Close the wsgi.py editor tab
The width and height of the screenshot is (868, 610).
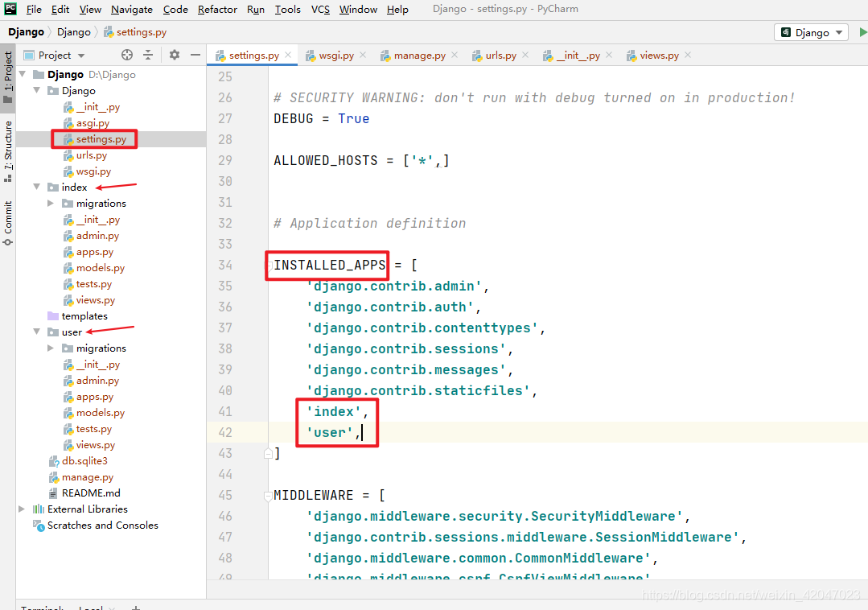(363, 55)
